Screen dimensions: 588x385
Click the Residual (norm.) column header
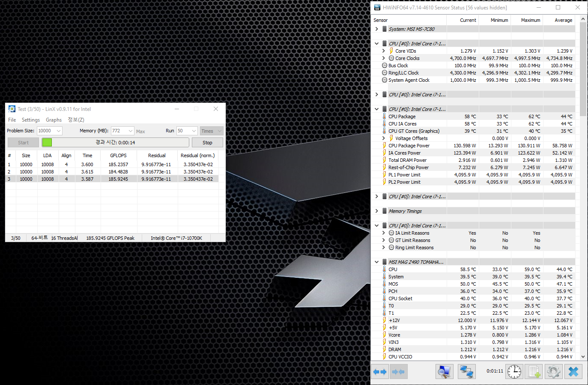(x=198, y=155)
